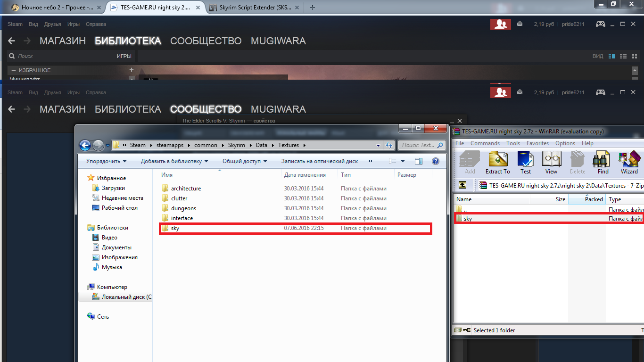Switch Steam library to detail view
Screen dimensions: 644x362
612,56
